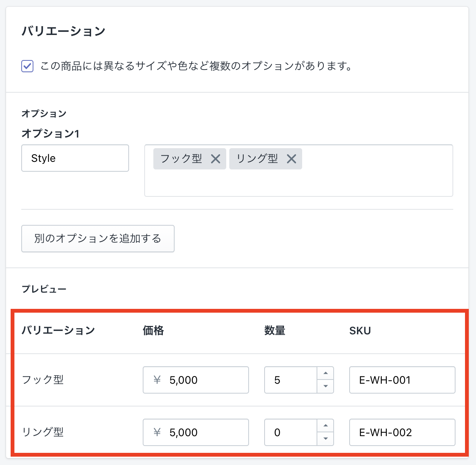476x465 pixels.
Task: Remove the リング型 tag
Action: tap(292, 159)
